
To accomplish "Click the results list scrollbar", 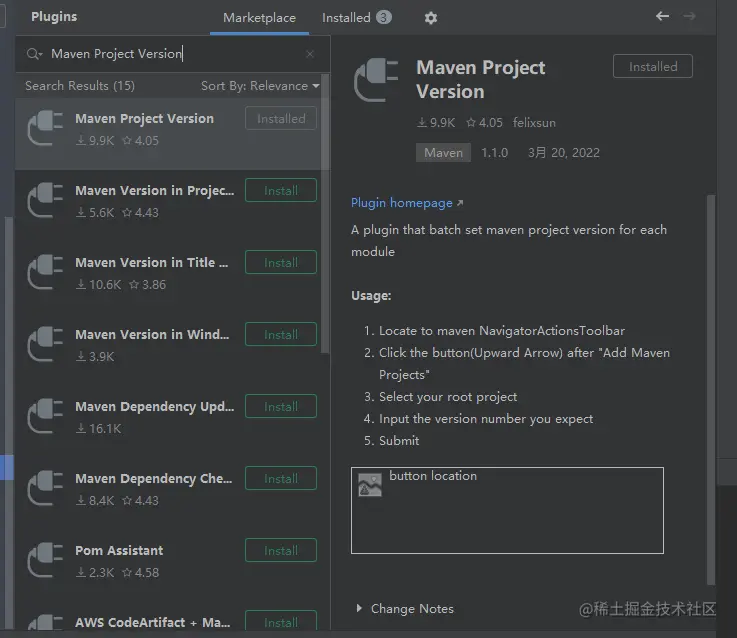I will [x=325, y=214].
